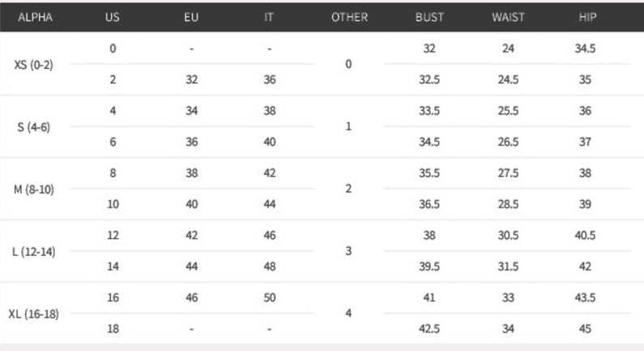
Task: Click the BUST column header
Action: [x=429, y=17]
